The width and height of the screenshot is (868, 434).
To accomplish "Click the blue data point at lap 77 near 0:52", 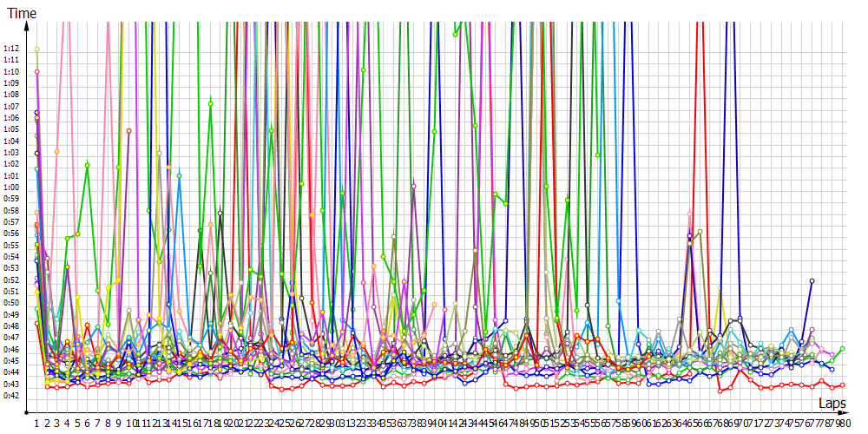I will [812, 280].
